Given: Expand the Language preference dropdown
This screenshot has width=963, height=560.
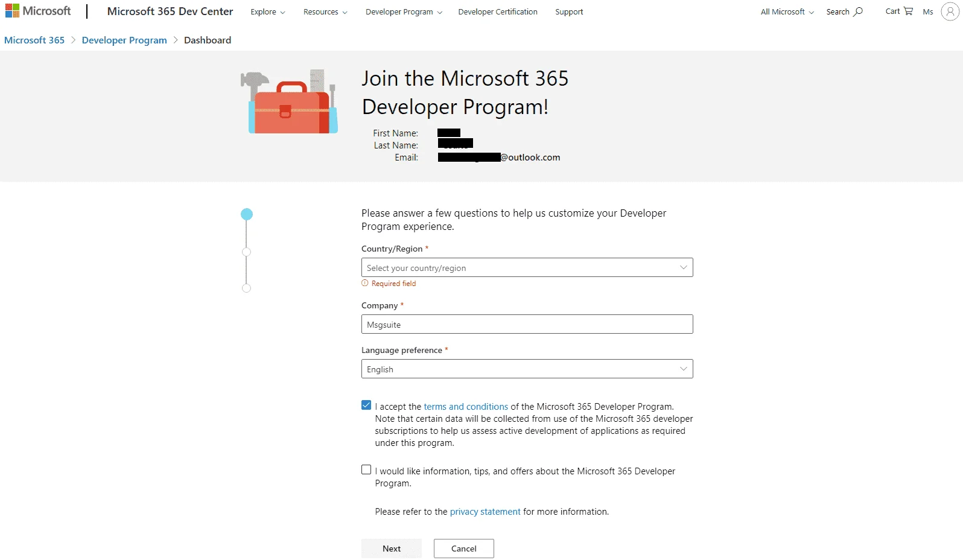Looking at the screenshot, I should tap(527, 369).
